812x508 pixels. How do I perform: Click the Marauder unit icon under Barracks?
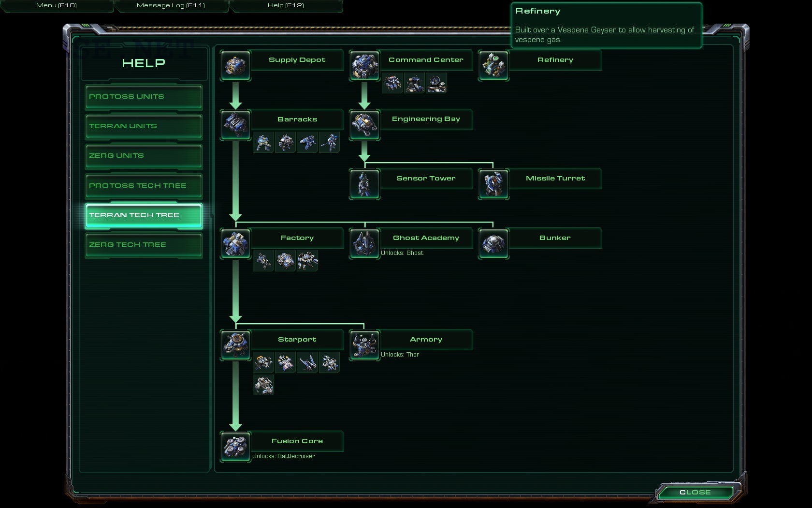coord(285,143)
